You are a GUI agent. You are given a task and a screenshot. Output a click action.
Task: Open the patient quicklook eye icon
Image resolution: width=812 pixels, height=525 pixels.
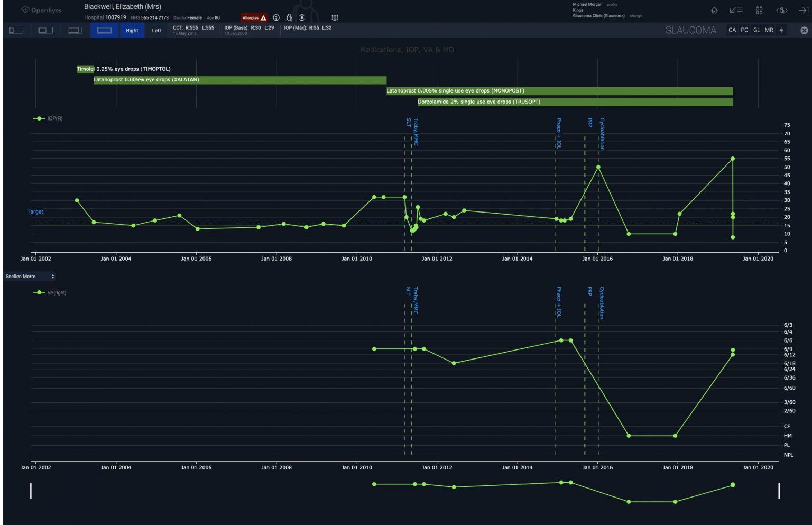pyautogui.click(x=302, y=18)
